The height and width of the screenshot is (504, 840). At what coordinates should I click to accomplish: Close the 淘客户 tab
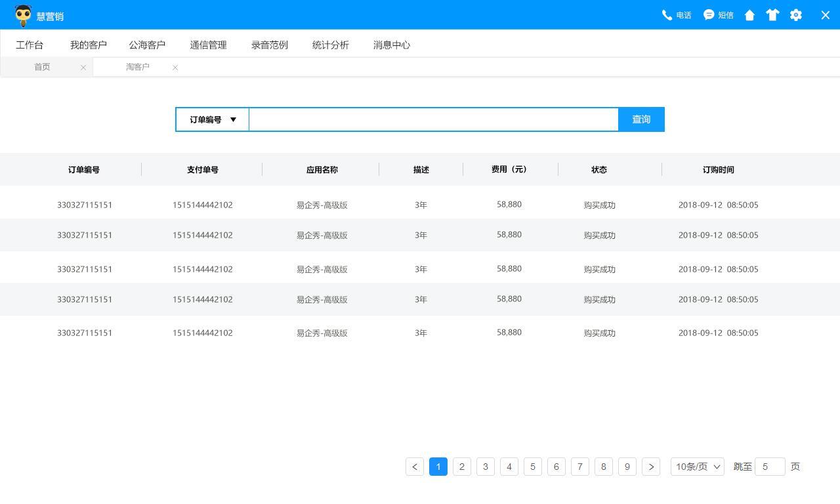point(175,68)
